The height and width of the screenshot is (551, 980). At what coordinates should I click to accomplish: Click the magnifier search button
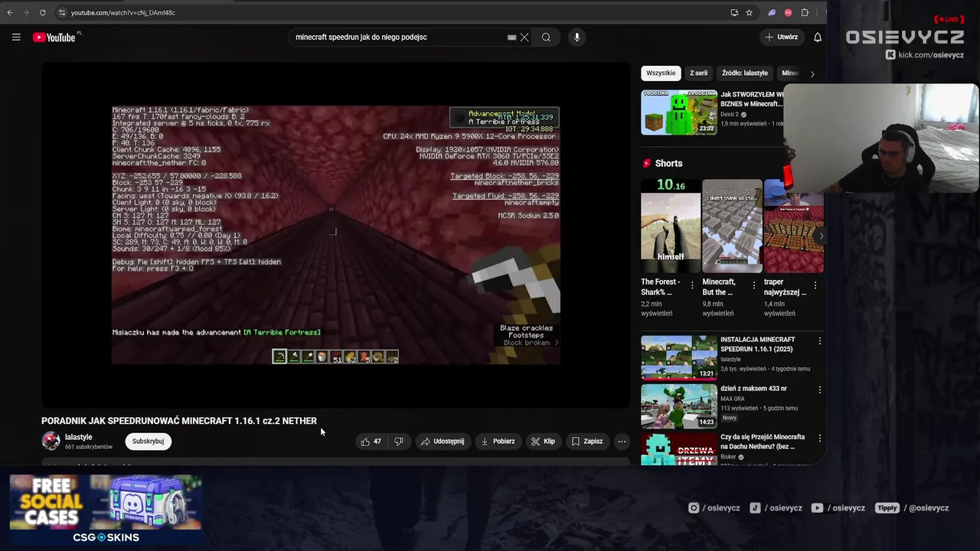pos(546,37)
